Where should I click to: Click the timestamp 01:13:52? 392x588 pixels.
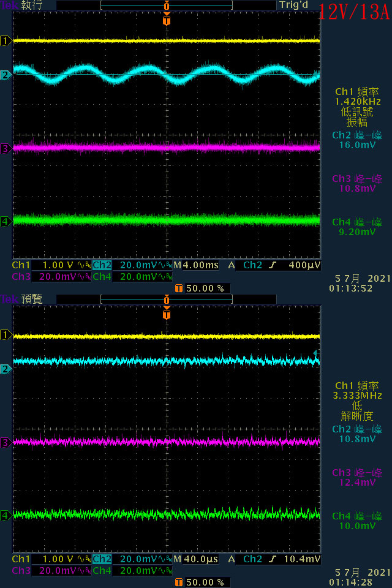(351, 288)
